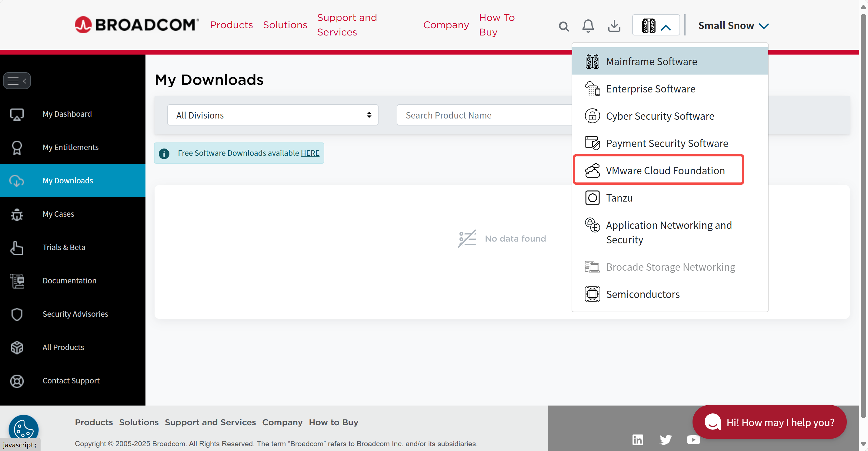The image size is (868, 451).
Task: Open the Products top navigation menu
Action: click(231, 25)
